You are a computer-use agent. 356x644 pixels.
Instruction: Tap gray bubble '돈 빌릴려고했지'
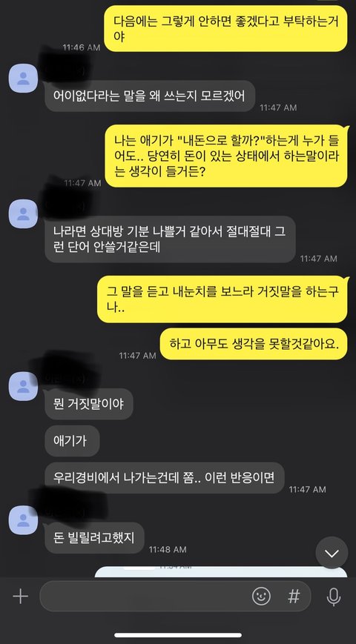94,537
